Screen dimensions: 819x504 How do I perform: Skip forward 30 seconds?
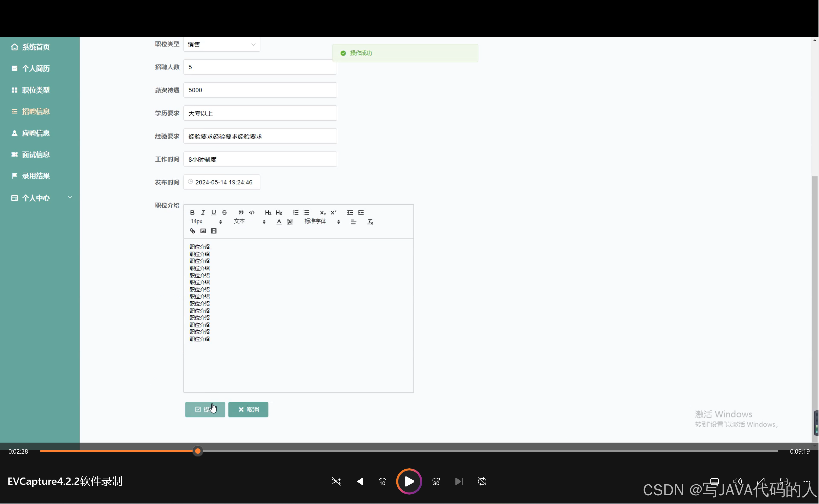[x=436, y=481]
